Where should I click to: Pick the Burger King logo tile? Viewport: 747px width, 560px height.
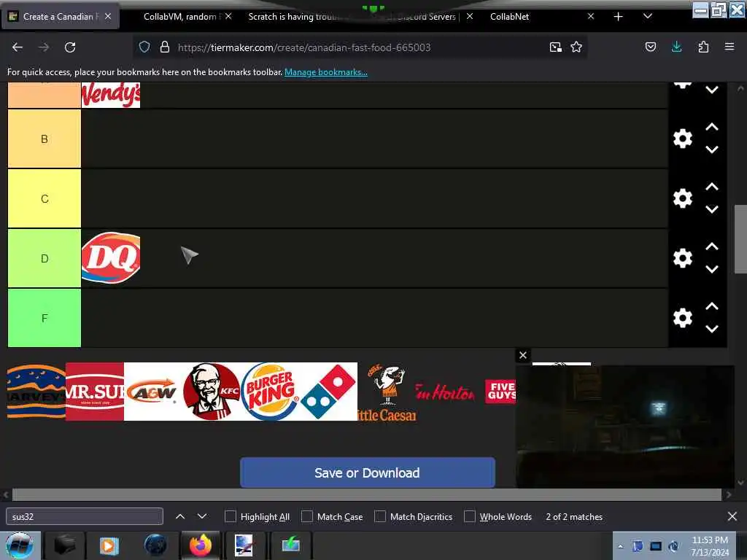270,392
